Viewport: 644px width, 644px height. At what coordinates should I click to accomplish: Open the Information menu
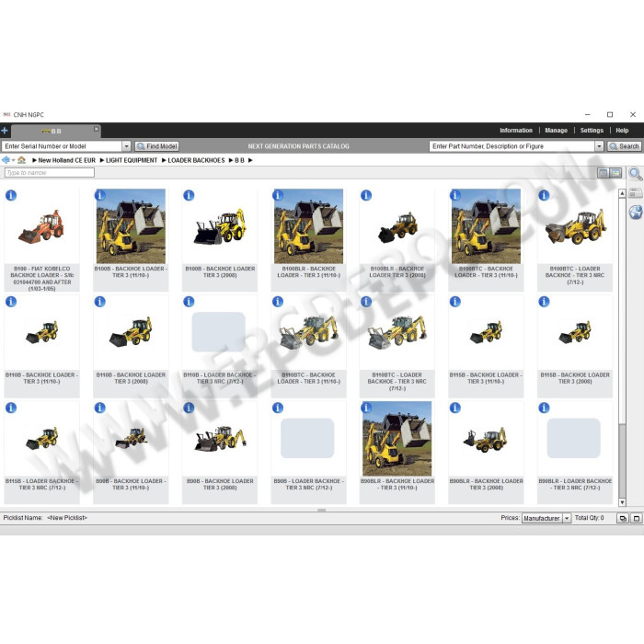point(516,131)
